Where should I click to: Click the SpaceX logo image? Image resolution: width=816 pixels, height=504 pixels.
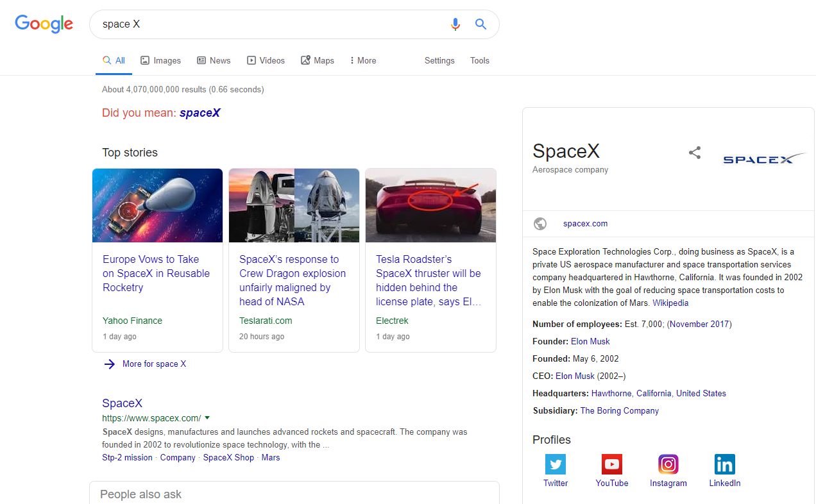[765, 158]
